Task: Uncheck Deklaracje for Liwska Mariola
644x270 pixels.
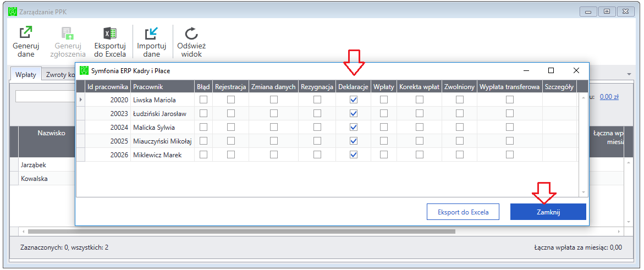Action: 353,100
